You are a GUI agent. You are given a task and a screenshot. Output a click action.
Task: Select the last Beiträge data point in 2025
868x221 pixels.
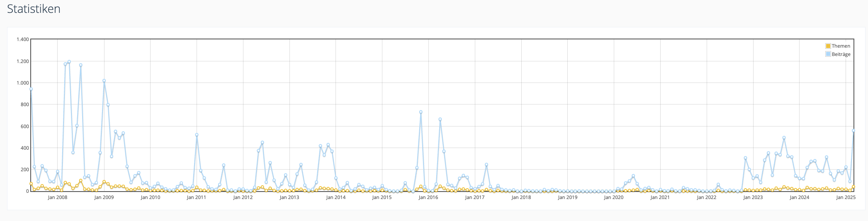coord(853,131)
